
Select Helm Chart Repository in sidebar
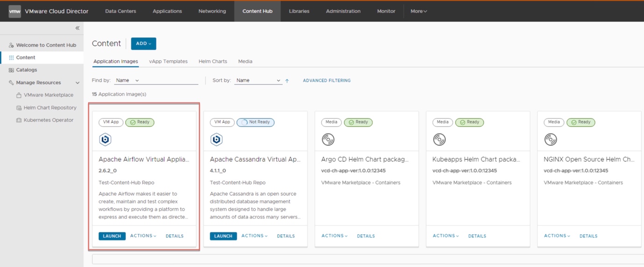(50, 107)
